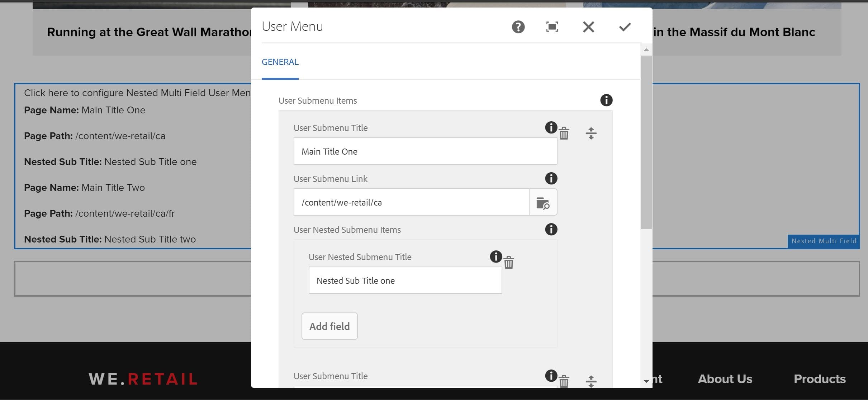Click the Nested Sub Title one input
The width and height of the screenshot is (868, 400).
(x=405, y=281)
